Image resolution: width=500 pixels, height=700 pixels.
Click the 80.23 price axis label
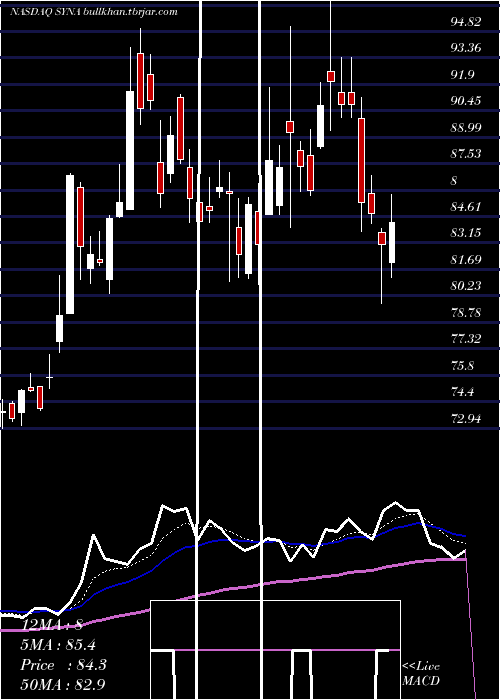click(466, 286)
